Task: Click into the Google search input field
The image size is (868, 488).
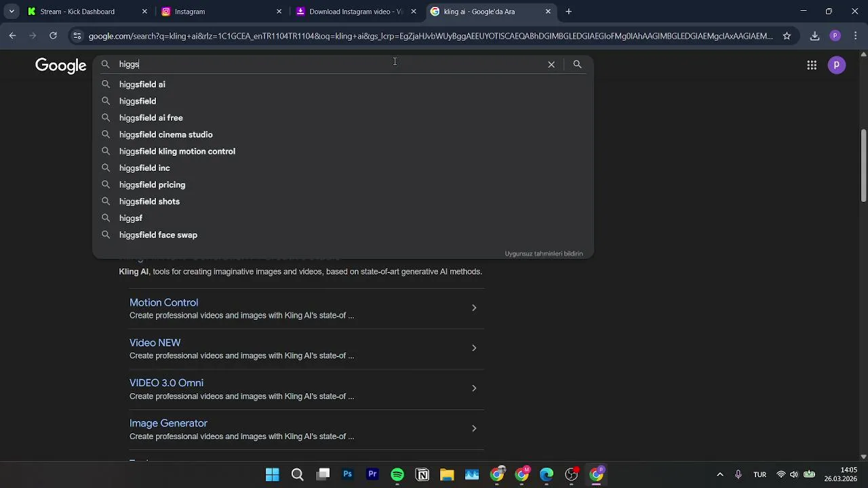Action: tap(329, 64)
